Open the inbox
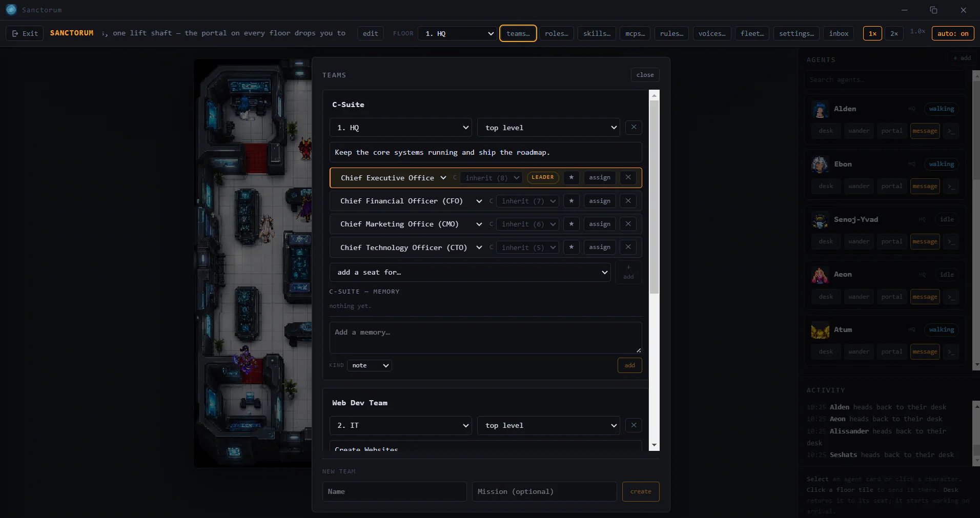 839,33
